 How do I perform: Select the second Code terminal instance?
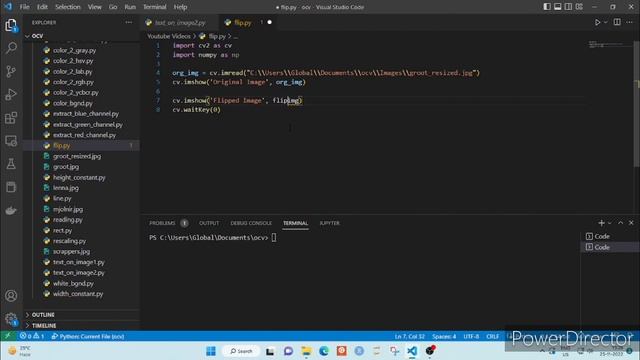coord(609,247)
